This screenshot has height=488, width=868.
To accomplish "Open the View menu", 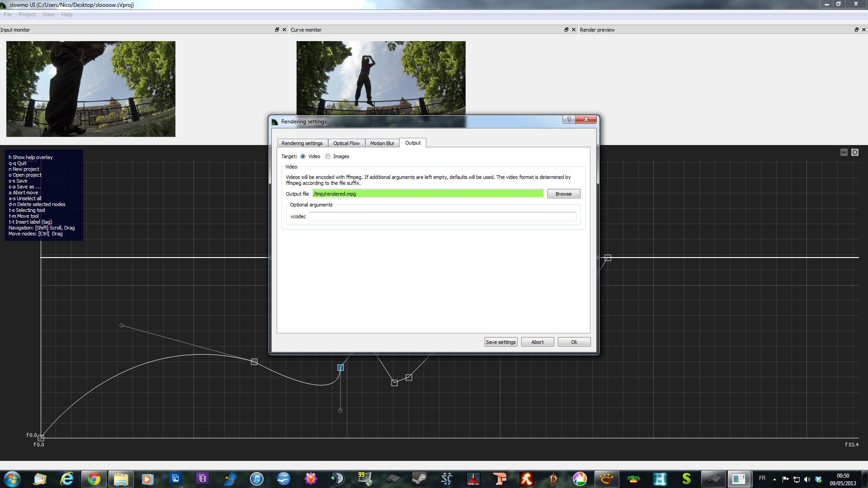I will pos(48,14).
